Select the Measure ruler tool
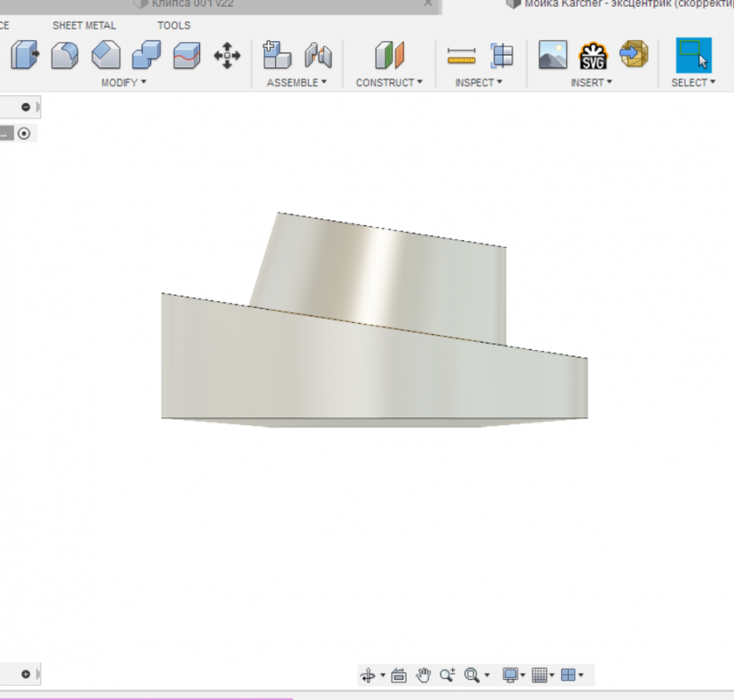Image resolution: width=734 pixels, height=700 pixels. [461, 56]
